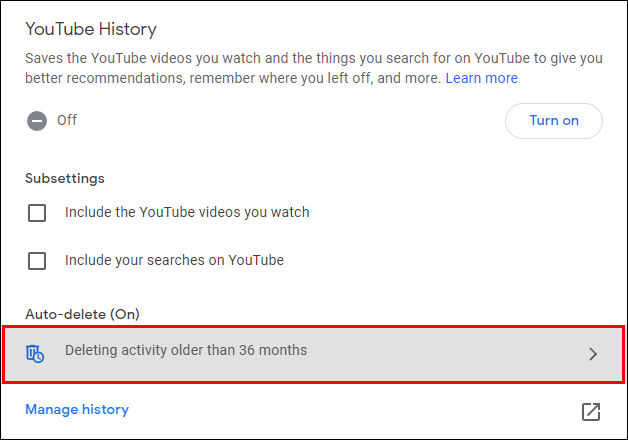Screen dimensions: 628x440
Task: Click the 'Subsettings' section label
Action: click(x=65, y=178)
